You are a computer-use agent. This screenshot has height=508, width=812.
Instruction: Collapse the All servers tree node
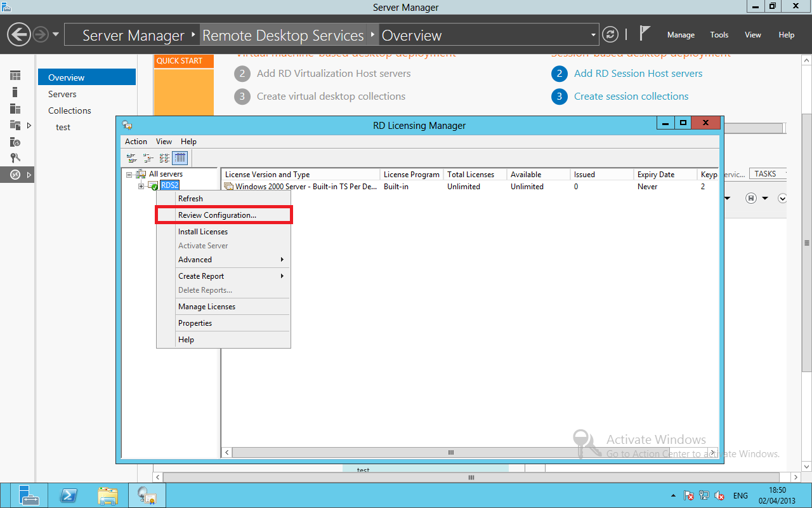tap(129, 175)
